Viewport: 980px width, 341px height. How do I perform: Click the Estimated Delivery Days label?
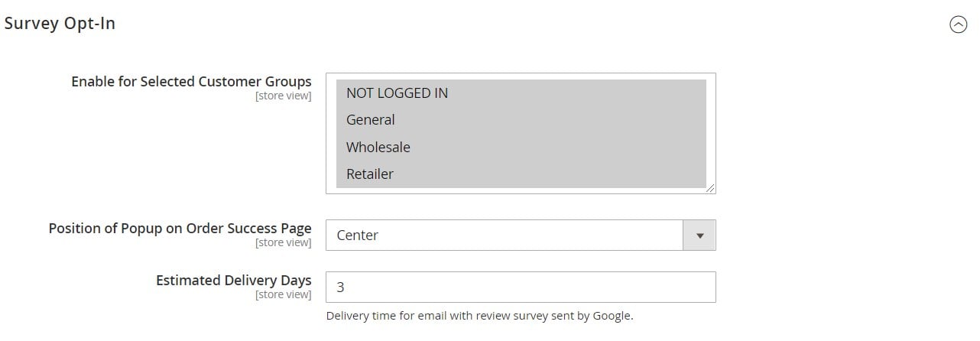tap(233, 280)
